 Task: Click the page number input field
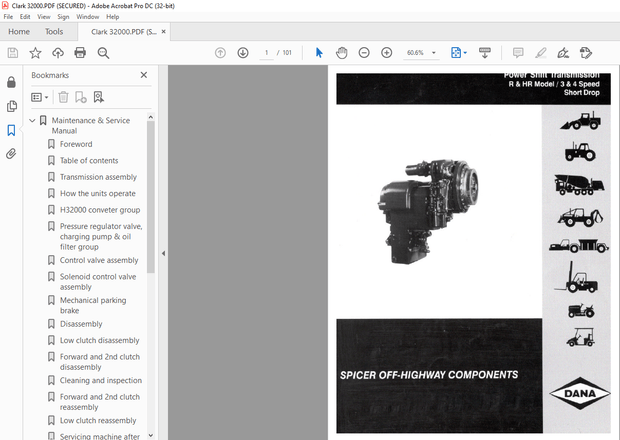tap(267, 53)
